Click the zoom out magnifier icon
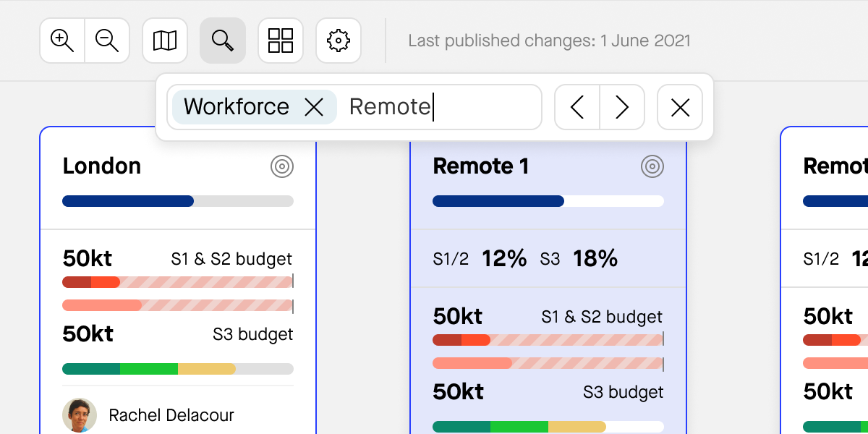Image resolution: width=868 pixels, height=434 pixels. pyautogui.click(x=107, y=41)
